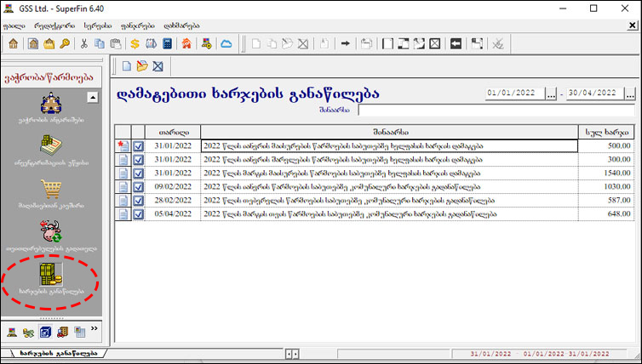The height and width of the screenshot is (364, 642).
Task: Open the ფანჯრები menu
Action: [138, 26]
